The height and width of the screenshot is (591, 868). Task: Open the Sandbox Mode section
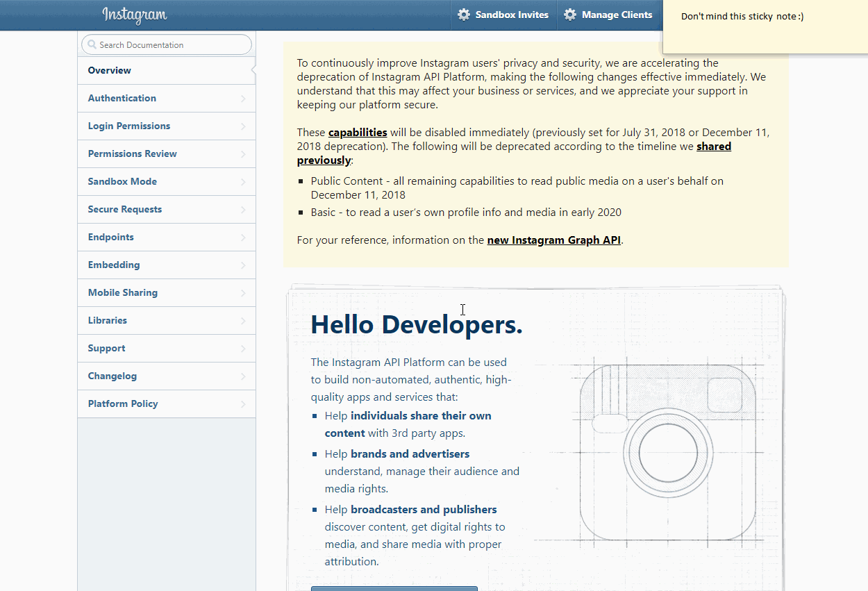[x=122, y=181]
